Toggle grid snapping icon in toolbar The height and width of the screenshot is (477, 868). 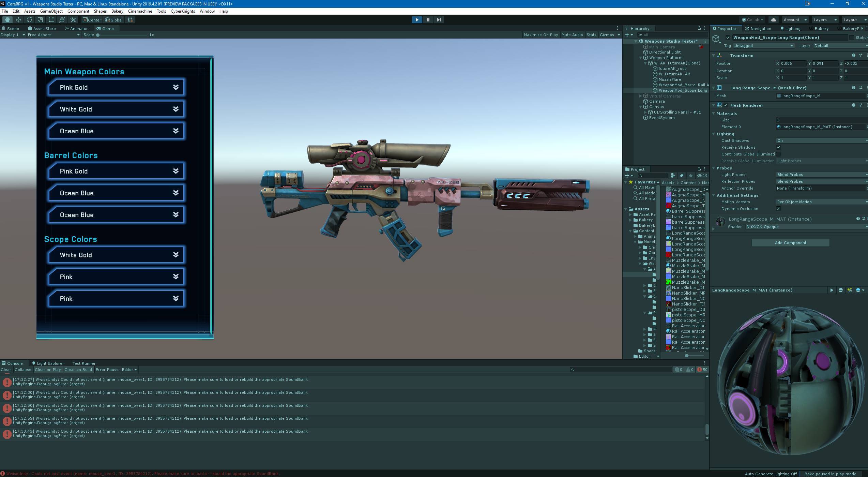[x=130, y=20]
